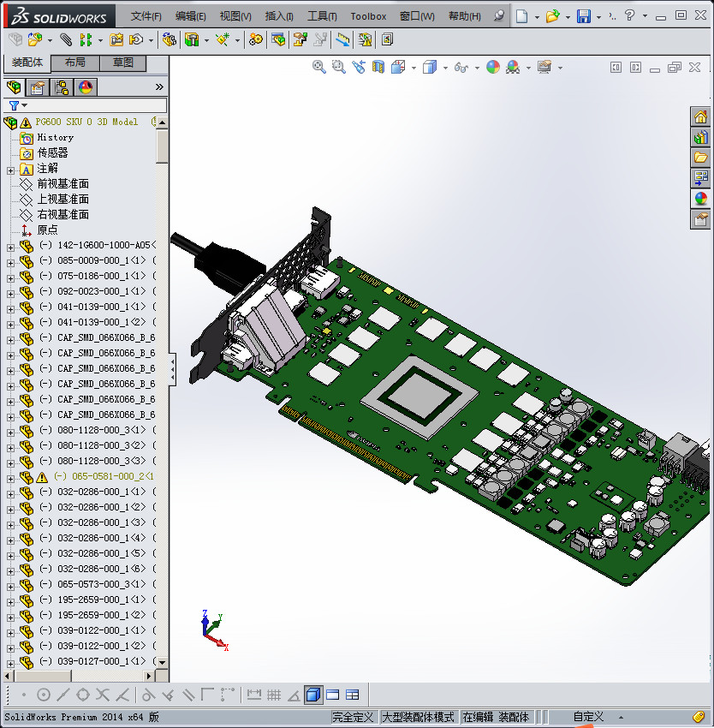The height and width of the screenshot is (728, 714).
Task: Click the warning-marked assembly check icon
Action: 365,40
